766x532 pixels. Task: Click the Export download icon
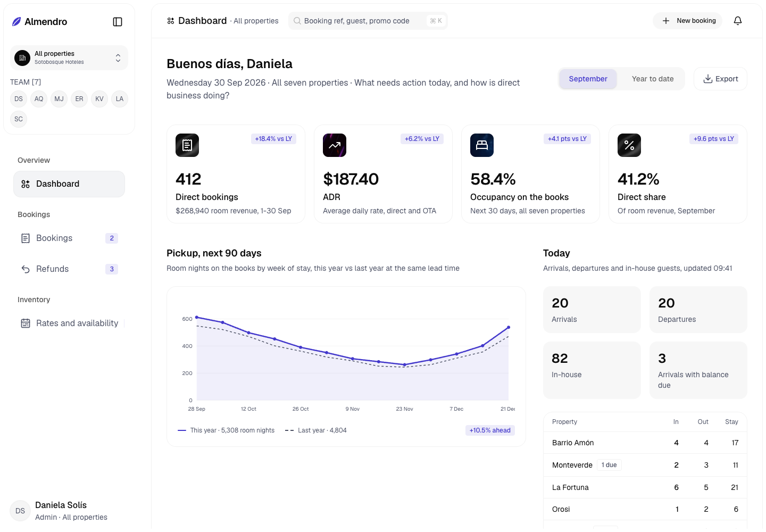click(708, 79)
